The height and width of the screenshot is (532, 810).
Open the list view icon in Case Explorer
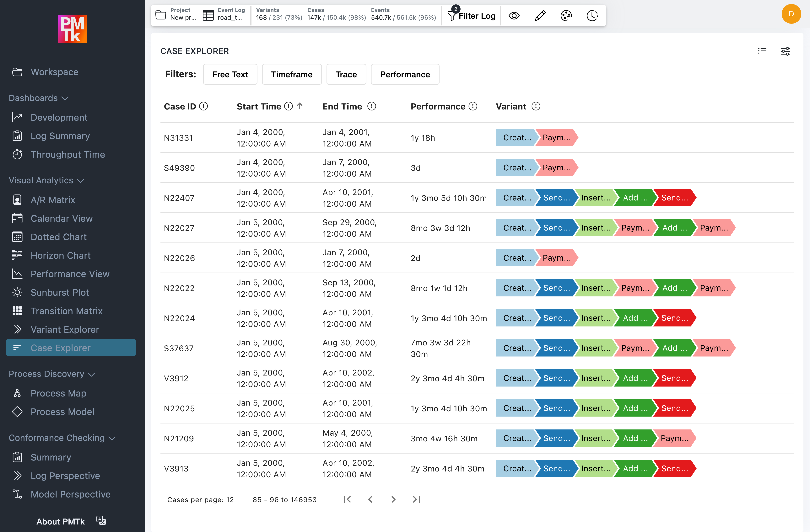coord(762,51)
